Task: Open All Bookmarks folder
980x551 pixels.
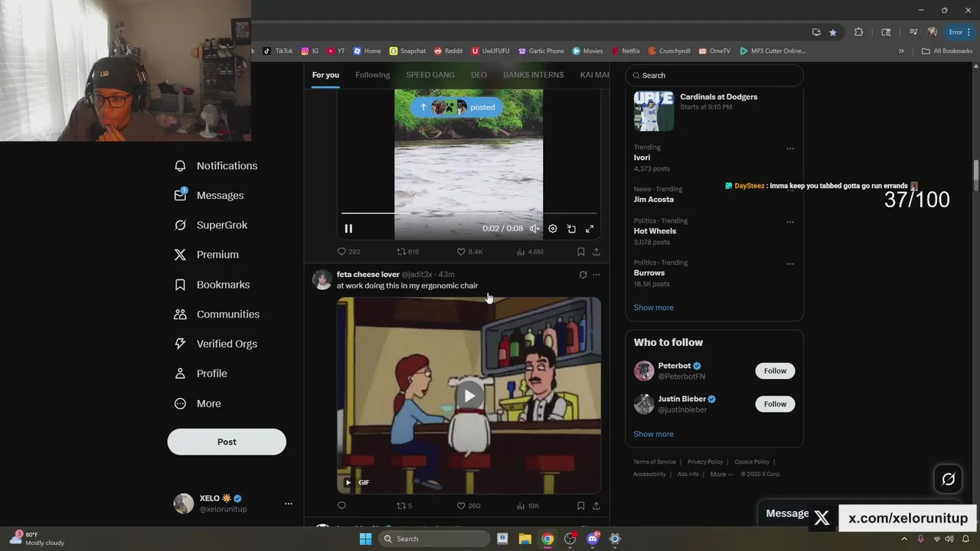Action: (x=947, y=51)
